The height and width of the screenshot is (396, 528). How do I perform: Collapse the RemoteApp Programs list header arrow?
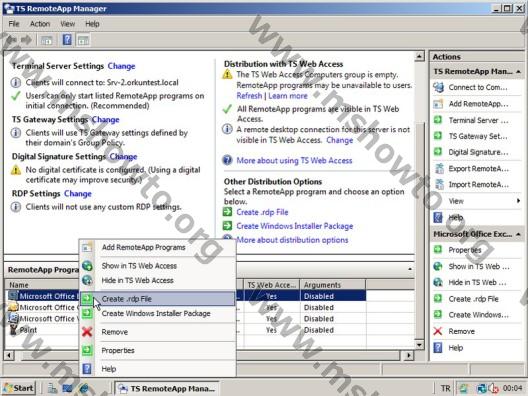(x=410, y=269)
